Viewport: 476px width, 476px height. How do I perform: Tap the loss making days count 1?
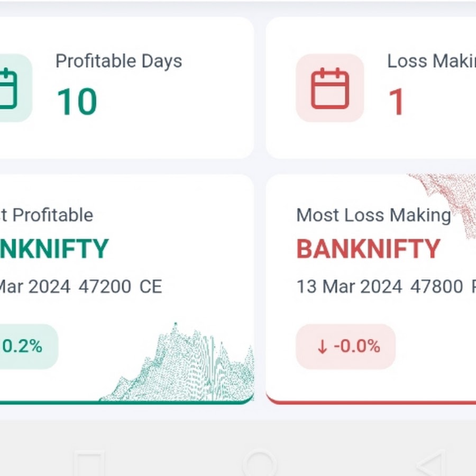tap(397, 102)
